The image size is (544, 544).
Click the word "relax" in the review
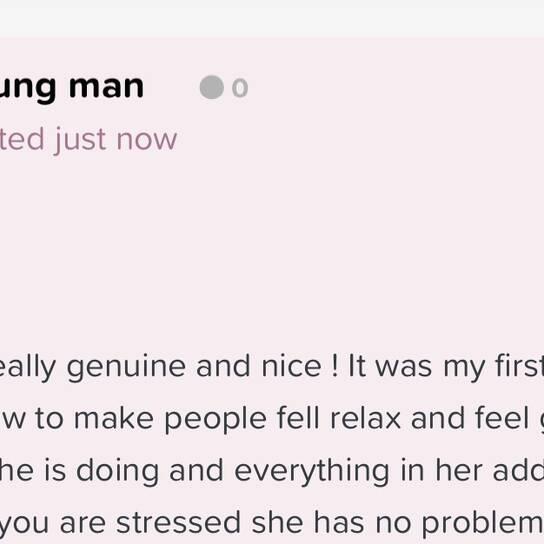point(365,418)
